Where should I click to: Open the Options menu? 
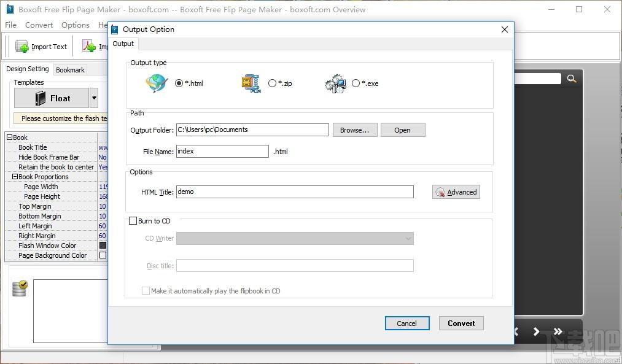pos(76,25)
